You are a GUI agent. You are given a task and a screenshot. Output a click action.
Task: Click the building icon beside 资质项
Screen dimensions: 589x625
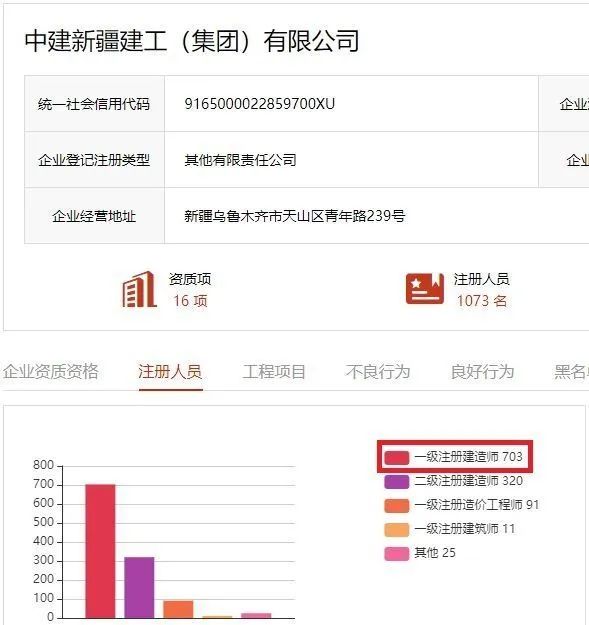click(x=139, y=289)
